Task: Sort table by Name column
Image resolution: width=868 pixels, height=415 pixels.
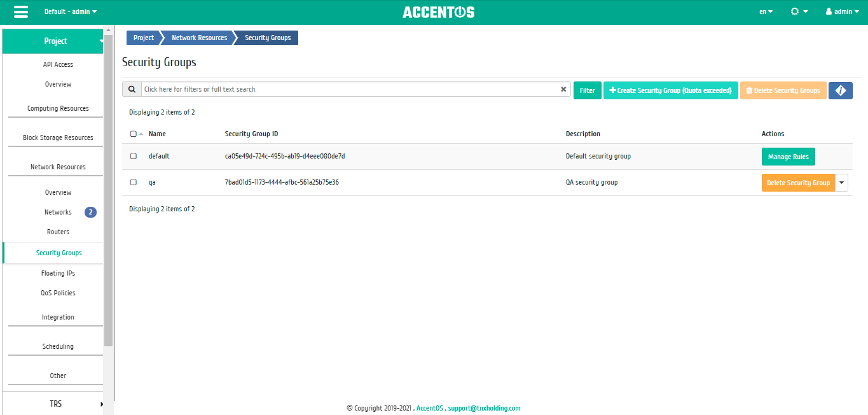Action: pyautogui.click(x=157, y=134)
